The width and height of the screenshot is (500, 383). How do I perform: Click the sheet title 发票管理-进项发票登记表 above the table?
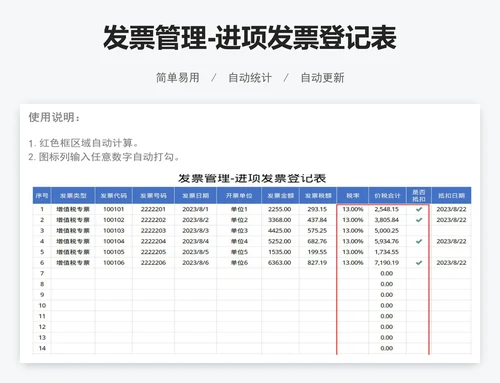[252, 178]
